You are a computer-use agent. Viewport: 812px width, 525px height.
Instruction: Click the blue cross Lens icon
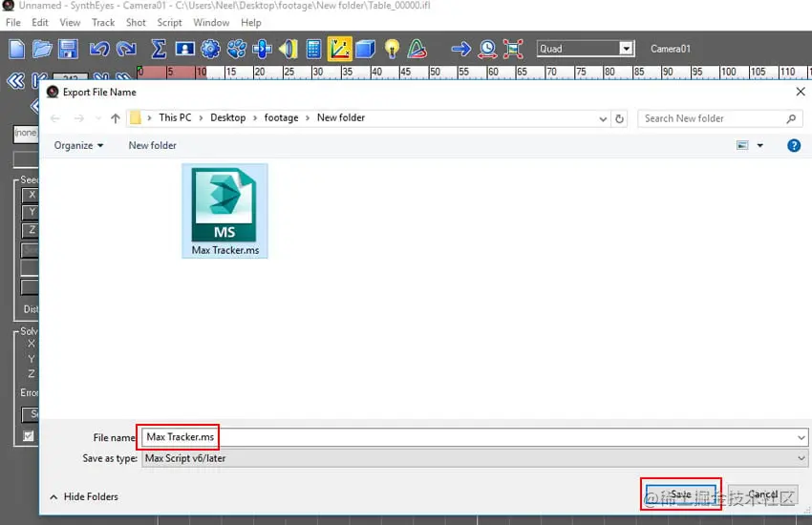[x=262, y=49]
